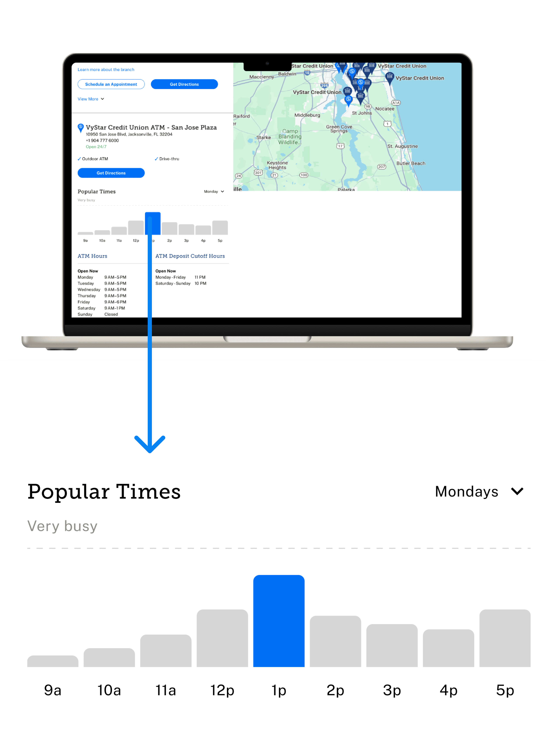560x739 pixels.
Task: Click the US 1 route shield on the map
Action: (387, 124)
